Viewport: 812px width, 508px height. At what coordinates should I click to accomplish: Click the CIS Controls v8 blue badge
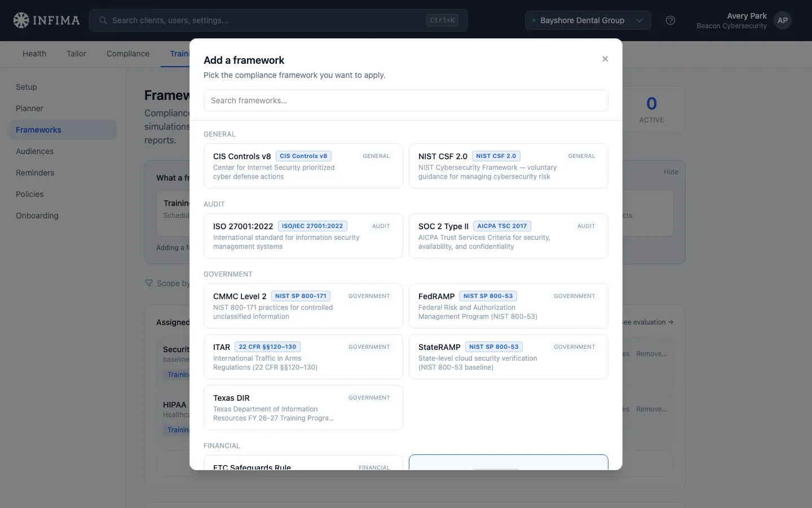point(303,156)
